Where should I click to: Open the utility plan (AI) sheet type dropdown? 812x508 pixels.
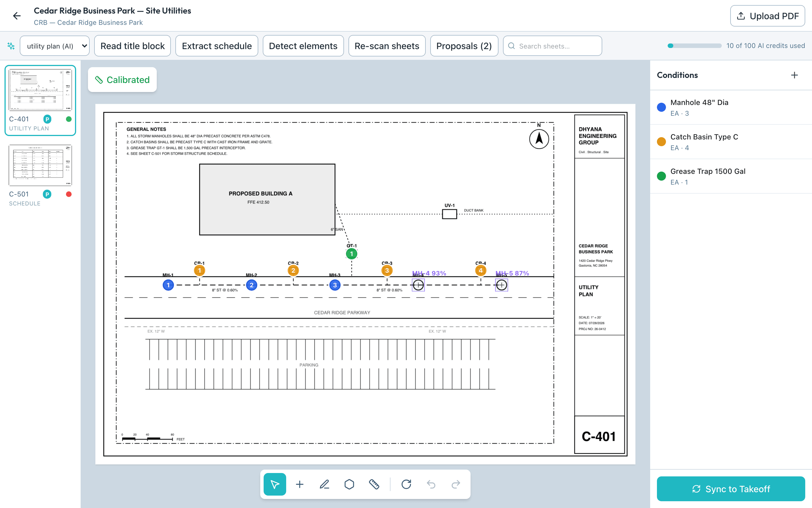tap(55, 46)
